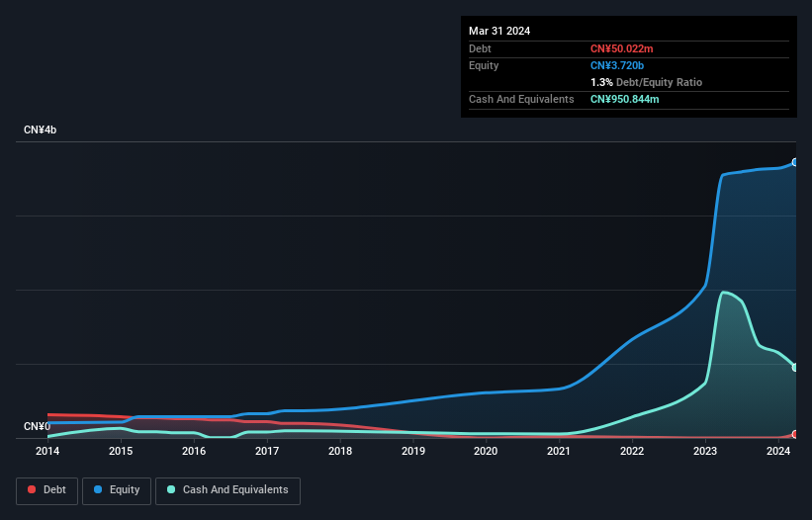Click Cash And Equivalents label in tooltip
The height and width of the screenshot is (520, 812).
tap(521, 99)
